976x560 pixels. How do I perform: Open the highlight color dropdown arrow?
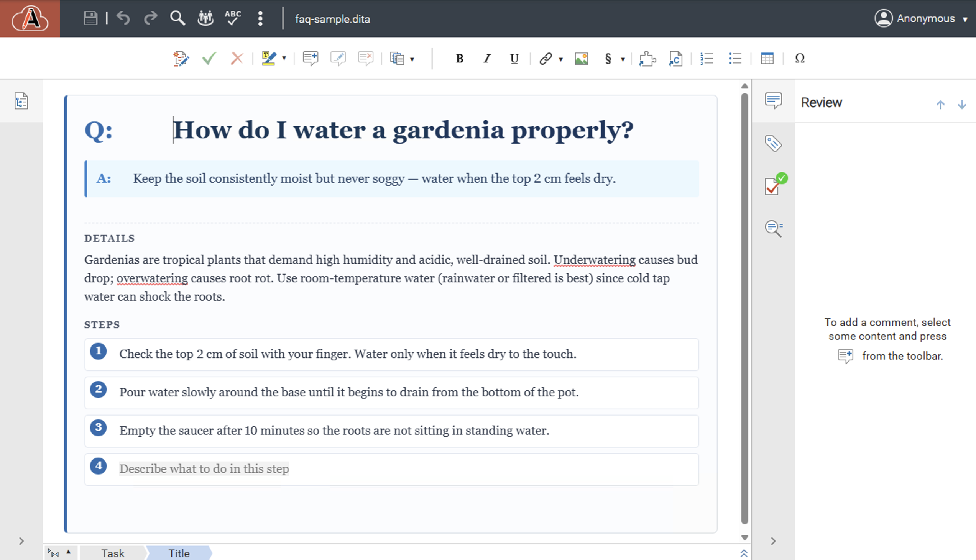click(x=284, y=59)
